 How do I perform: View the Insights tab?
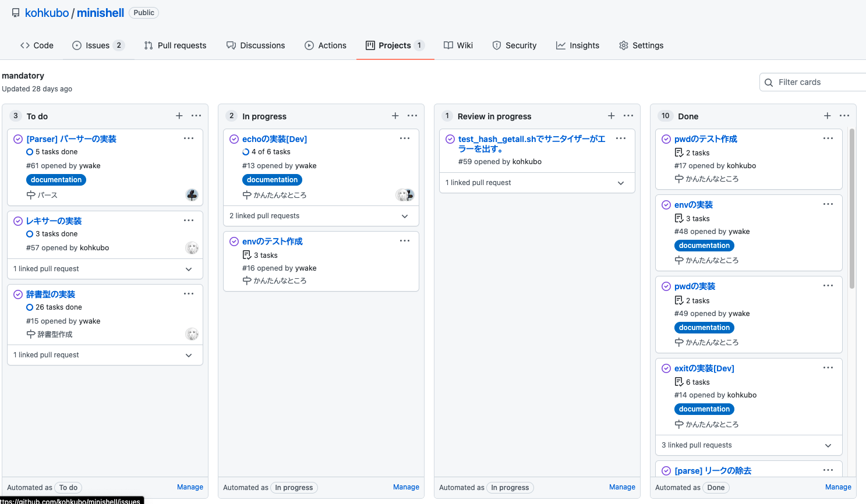coord(578,45)
